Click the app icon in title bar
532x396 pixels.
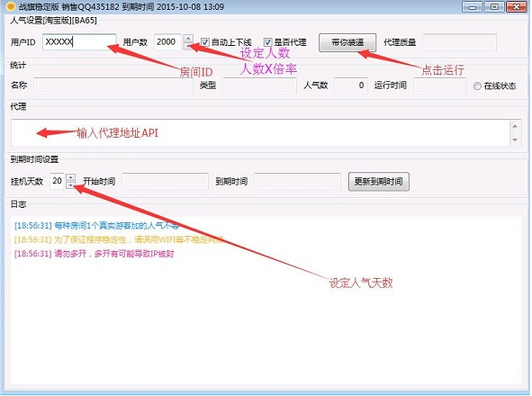pos(11,6)
